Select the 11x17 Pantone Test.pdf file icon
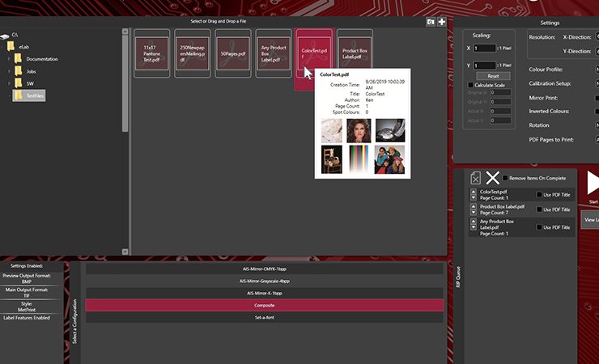This screenshot has height=364, width=599. pyautogui.click(x=151, y=53)
